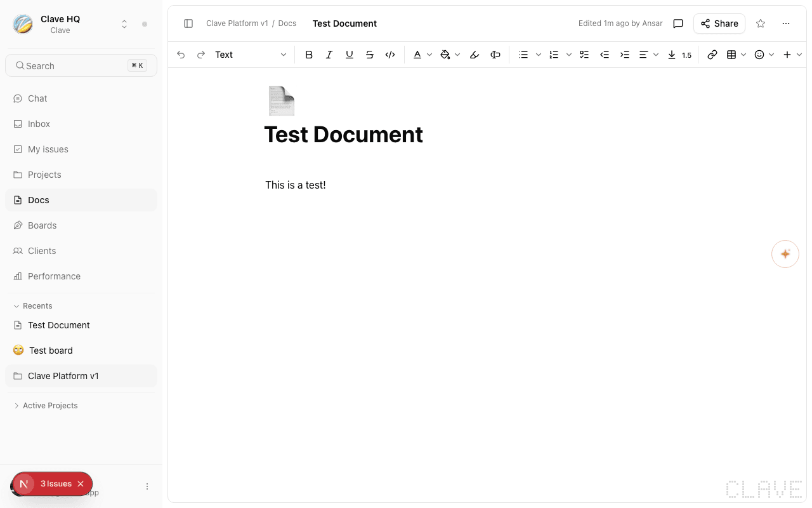Screen dimensions: 812x508
Task: Open the emoji picker in the toolbar
Action: [759, 55]
